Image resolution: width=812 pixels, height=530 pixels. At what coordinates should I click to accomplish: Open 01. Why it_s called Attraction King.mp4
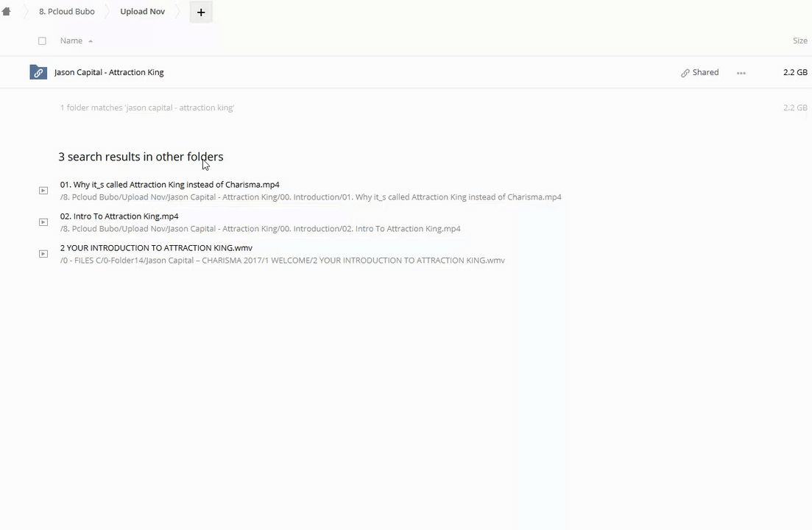coord(169,185)
